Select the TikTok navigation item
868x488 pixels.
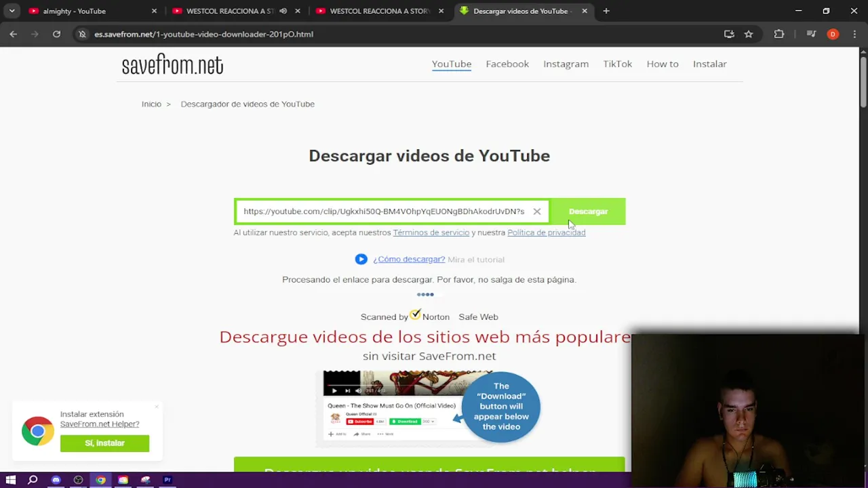[617, 64]
